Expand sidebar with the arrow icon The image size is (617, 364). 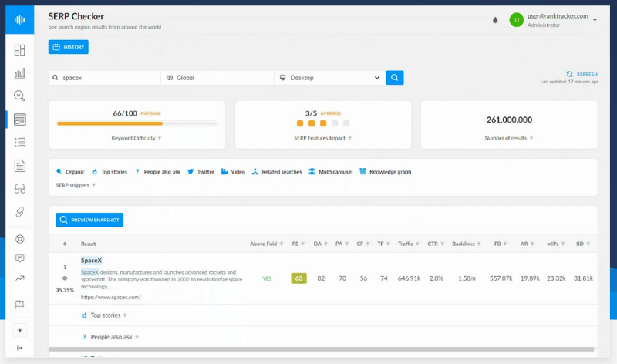pyautogui.click(x=20, y=348)
